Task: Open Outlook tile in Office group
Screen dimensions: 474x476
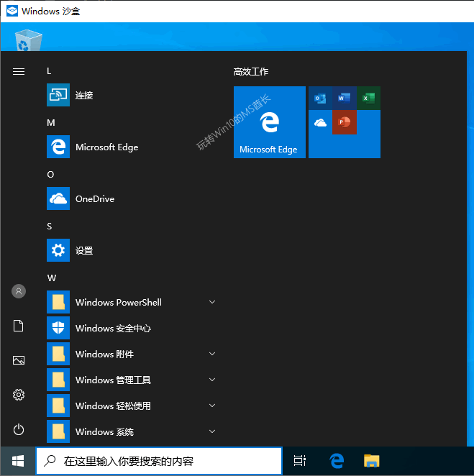Action: tap(320, 98)
